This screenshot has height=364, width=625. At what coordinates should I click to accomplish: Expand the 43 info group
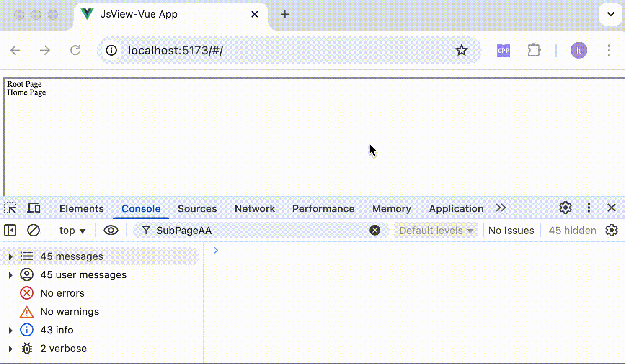pos(11,330)
